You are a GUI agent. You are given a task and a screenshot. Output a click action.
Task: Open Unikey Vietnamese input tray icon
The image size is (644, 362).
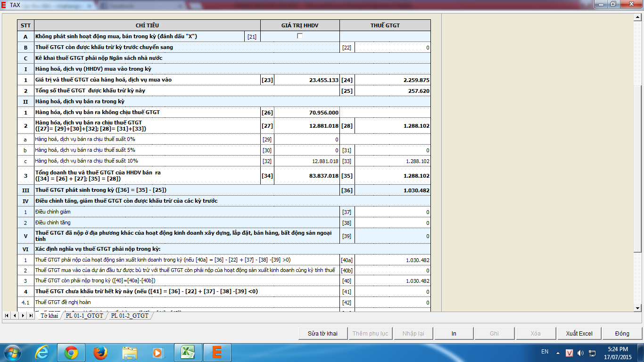(x=570, y=353)
